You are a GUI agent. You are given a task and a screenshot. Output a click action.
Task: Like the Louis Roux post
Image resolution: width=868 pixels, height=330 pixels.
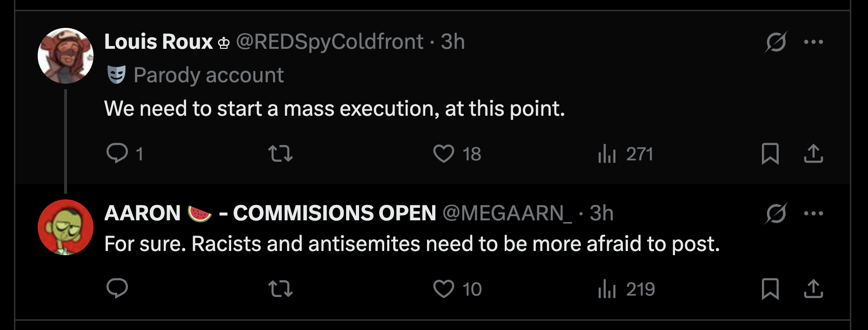(444, 153)
